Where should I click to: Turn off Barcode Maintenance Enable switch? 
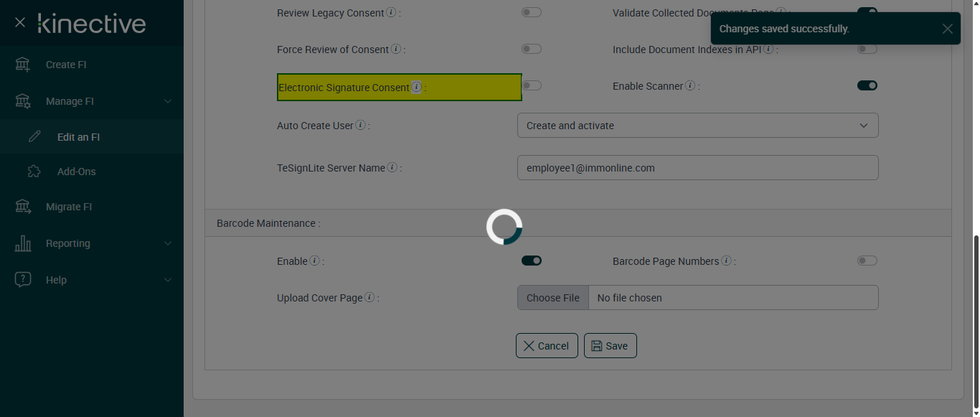(532, 261)
